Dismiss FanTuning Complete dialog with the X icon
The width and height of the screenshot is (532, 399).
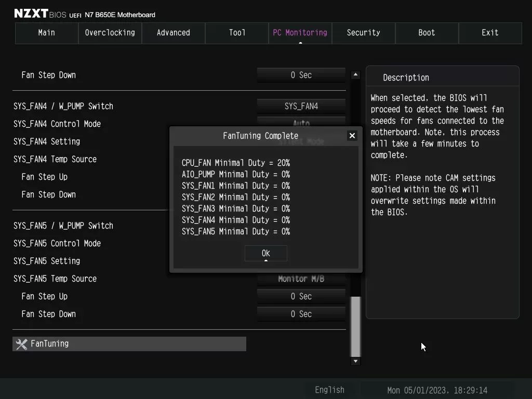[352, 136]
